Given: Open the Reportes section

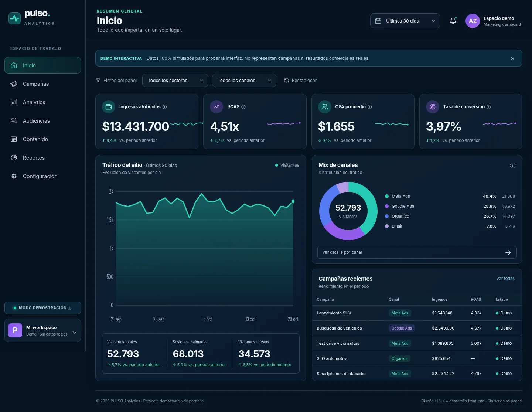Looking at the screenshot, I should 42,158.
